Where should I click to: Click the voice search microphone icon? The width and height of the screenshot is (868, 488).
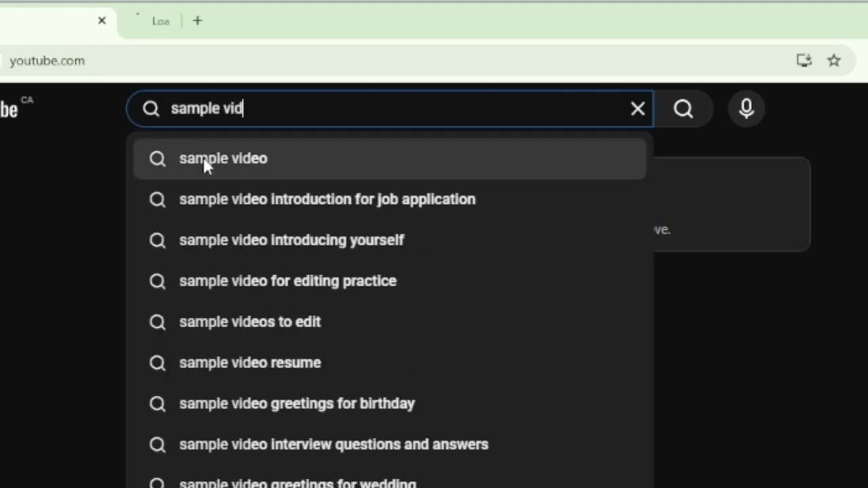click(x=746, y=108)
